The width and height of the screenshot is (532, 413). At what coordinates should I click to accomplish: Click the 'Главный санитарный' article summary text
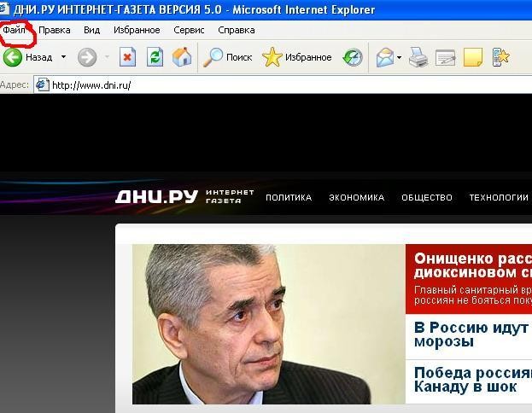(473, 295)
